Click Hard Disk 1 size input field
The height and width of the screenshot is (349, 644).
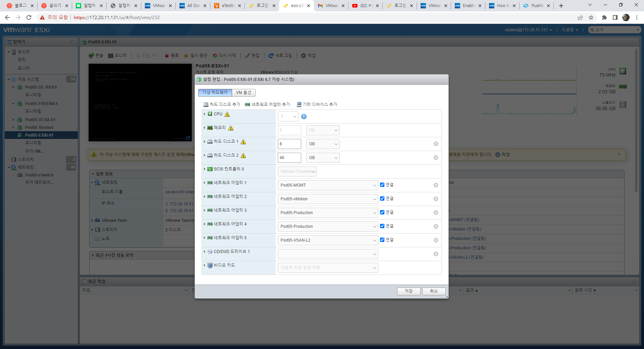[289, 144]
